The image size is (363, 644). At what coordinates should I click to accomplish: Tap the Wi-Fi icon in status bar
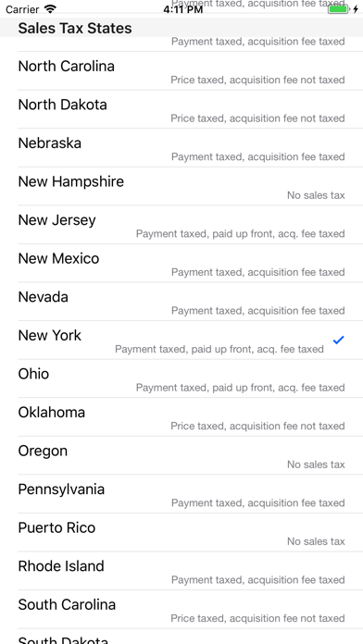(50, 9)
